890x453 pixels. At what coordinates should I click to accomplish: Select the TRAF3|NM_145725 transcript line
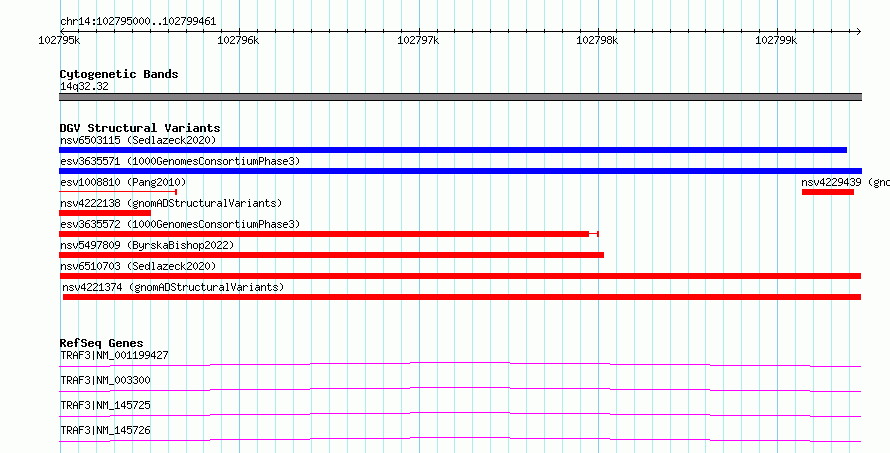[460, 414]
